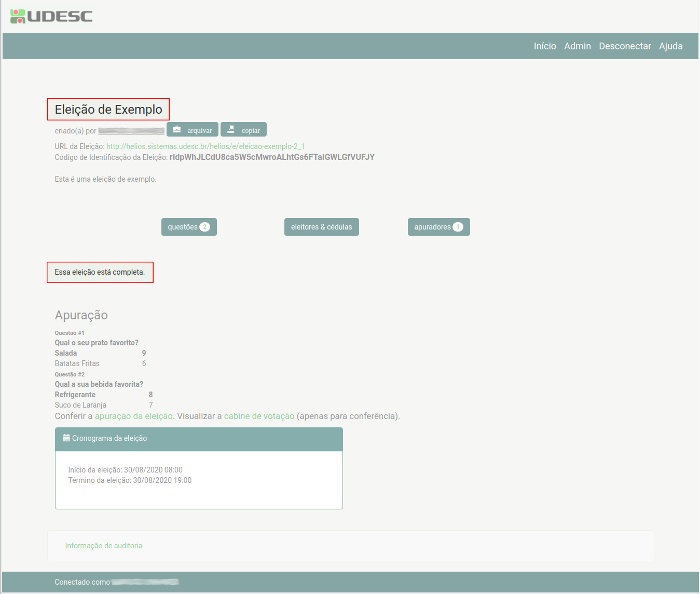Follow the election URL link
The height and width of the screenshot is (594, 700).
[x=205, y=146]
